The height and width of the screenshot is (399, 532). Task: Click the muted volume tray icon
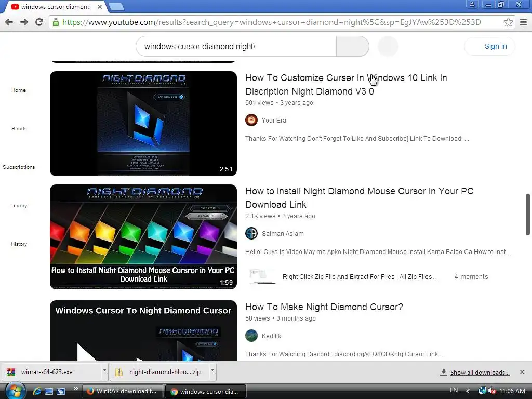492,391
